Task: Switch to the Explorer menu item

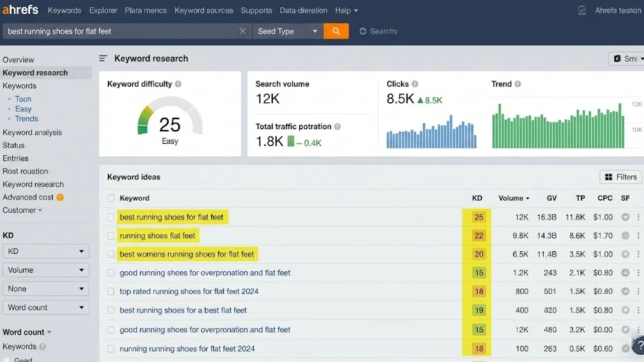Action: [x=103, y=10]
